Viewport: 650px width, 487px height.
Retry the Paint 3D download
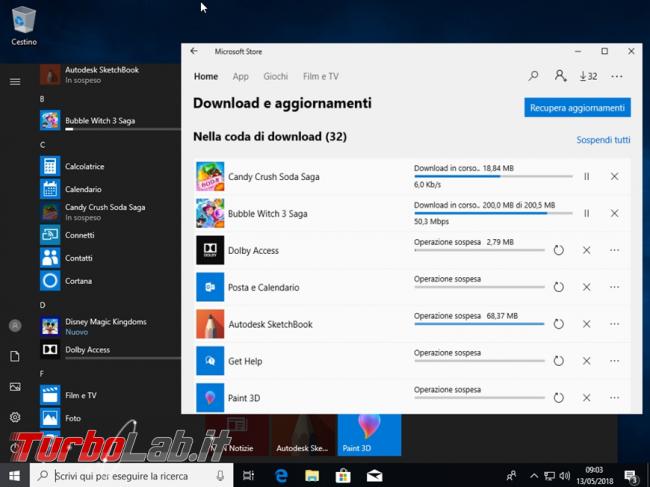[x=558, y=398]
